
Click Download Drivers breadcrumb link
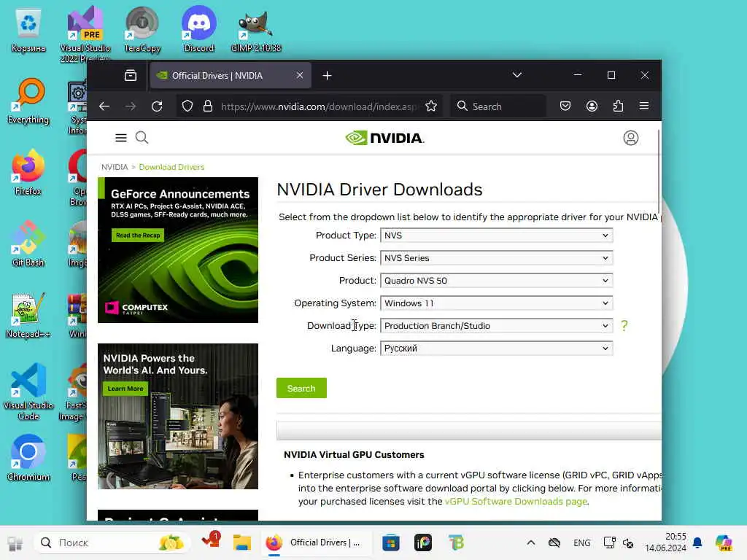(x=171, y=167)
